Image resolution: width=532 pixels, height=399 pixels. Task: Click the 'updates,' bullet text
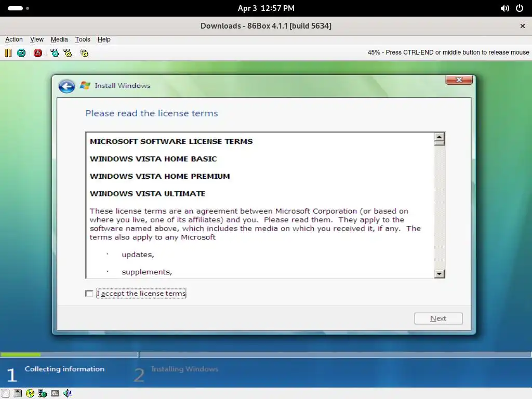(138, 255)
